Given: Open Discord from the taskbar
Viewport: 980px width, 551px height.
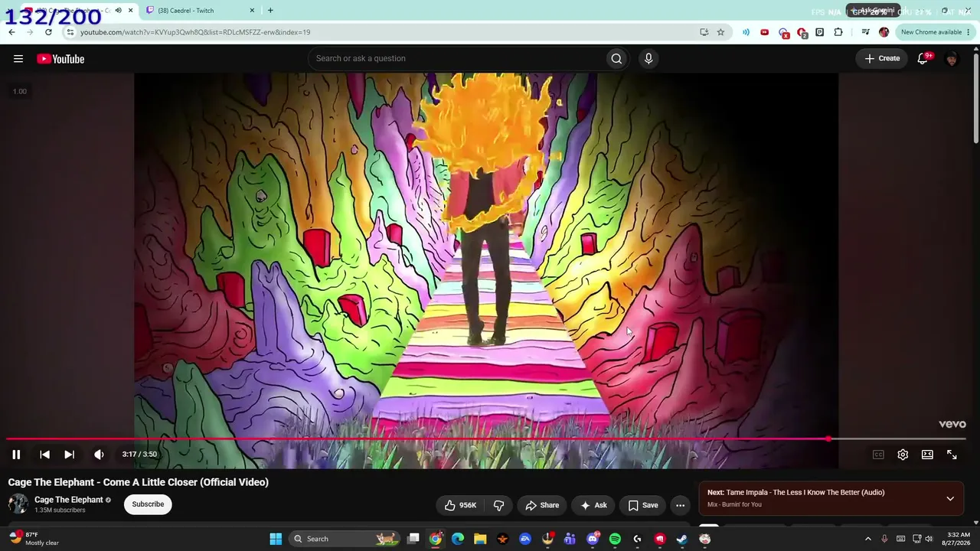Looking at the screenshot, I should tap(593, 539).
